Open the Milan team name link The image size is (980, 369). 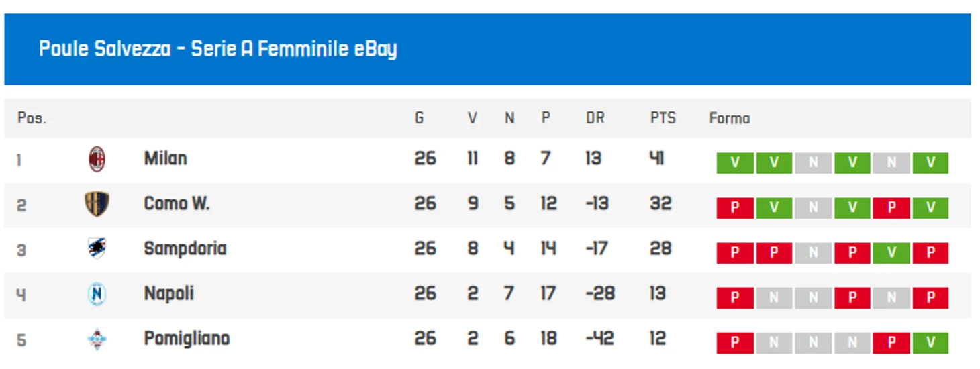click(165, 159)
